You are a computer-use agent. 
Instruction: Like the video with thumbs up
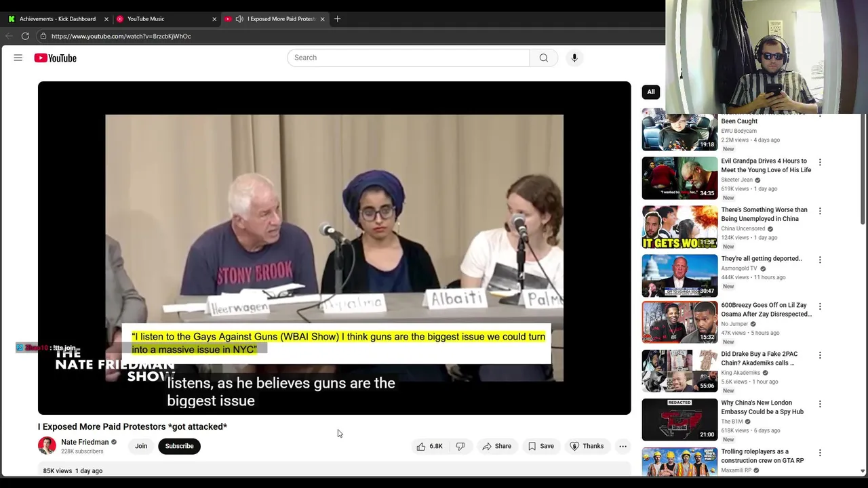pyautogui.click(x=421, y=446)
